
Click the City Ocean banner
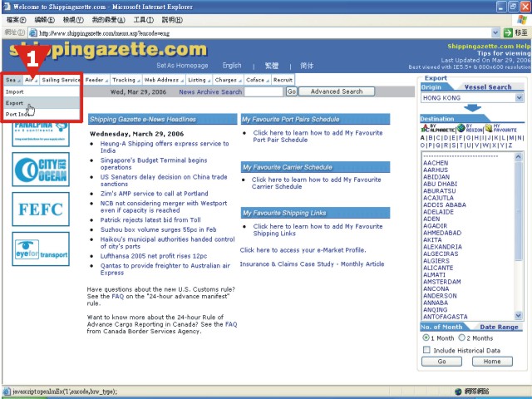(x=41, y=170)
